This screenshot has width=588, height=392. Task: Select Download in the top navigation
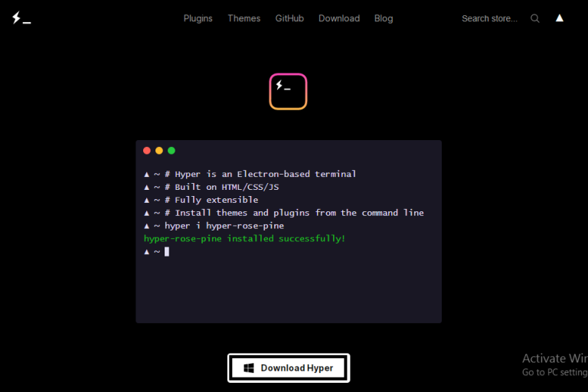click(339, 18)
